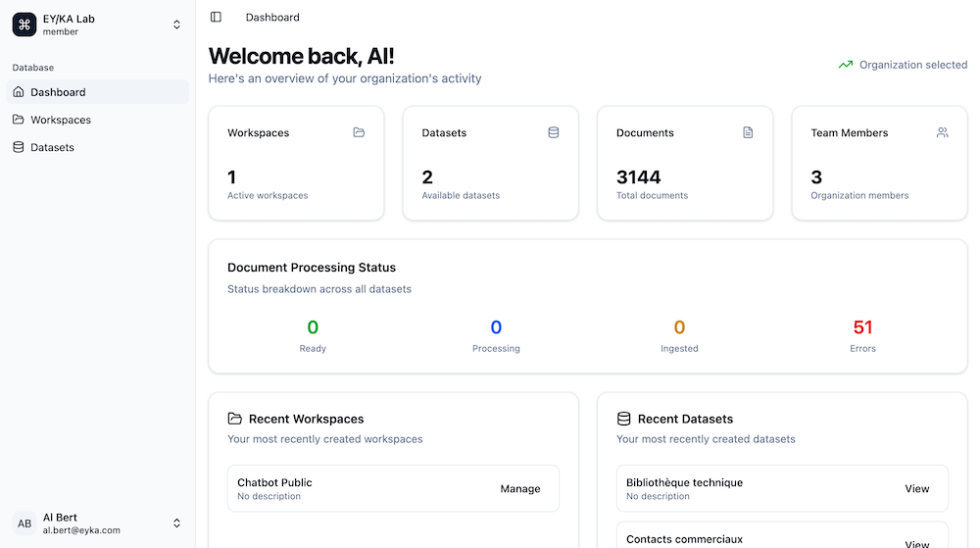Screen dimensions: 980x548
Task: Toggle the sidebar panel icon
Action: tap(216, 17)
